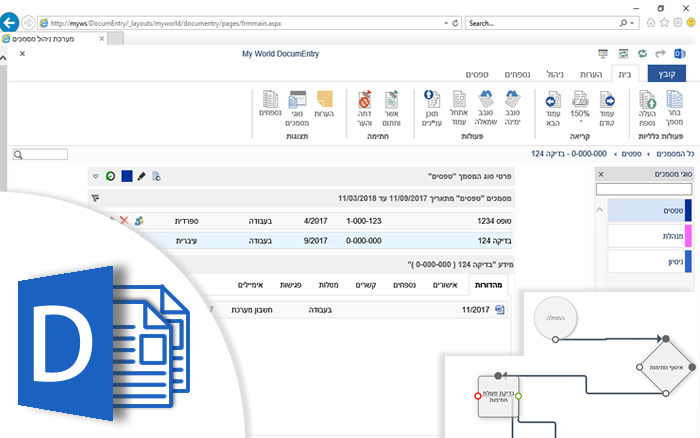Viewport: 700px width, 438px height.
Task: Open תוכן עניינים (table of contents) icon
Action: tap(432, 99)
